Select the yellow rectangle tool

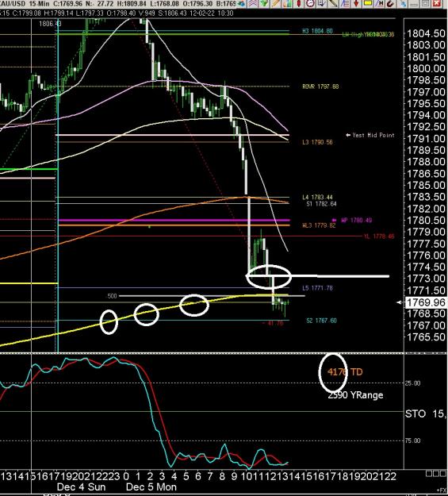(367, 3)
